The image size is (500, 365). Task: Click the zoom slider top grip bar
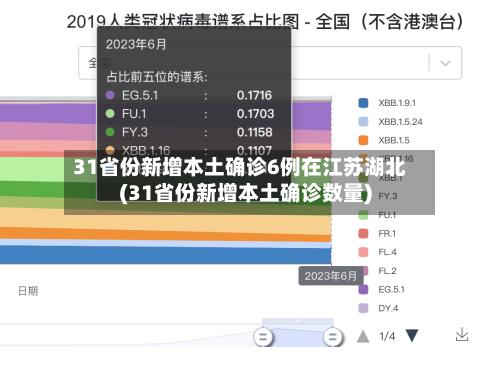coord(298,321)
